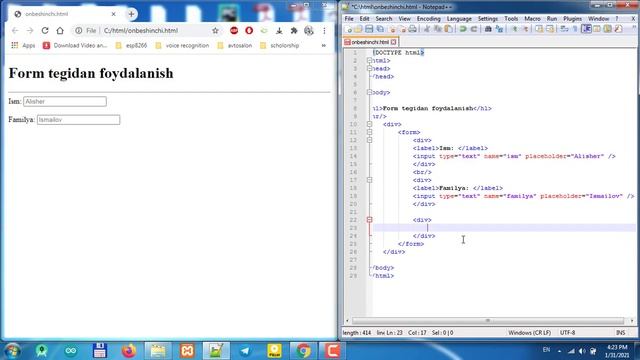This screenshot has height=360, width=640.
Task: Bookmark this page with star icon
Action: pyautogui.click(x=215, y=31)
